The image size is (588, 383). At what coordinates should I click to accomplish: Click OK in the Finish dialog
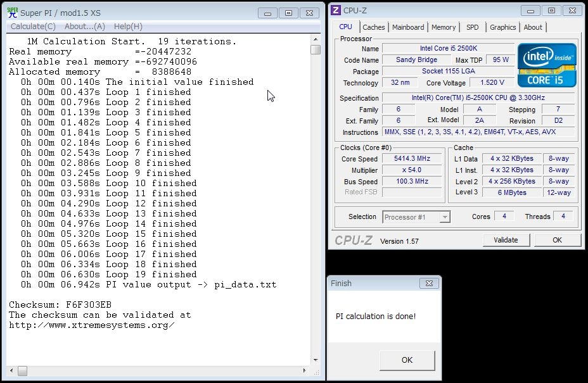click(x=407, y=360)
